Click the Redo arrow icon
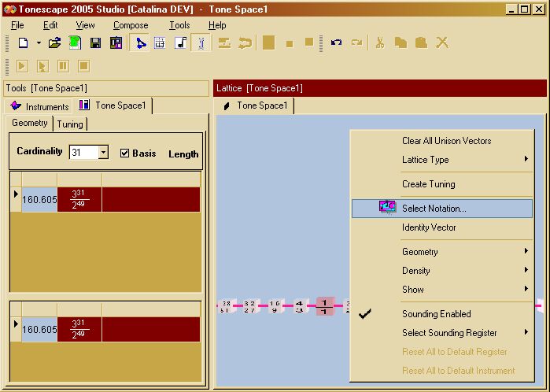Viewport: 550px width, 392px height. point(356,43)
